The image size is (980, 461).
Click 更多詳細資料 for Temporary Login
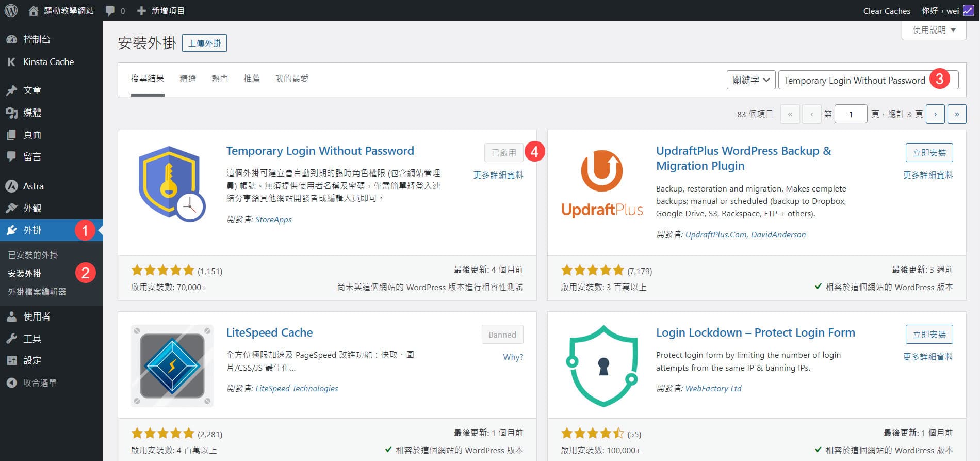point(498,175)
